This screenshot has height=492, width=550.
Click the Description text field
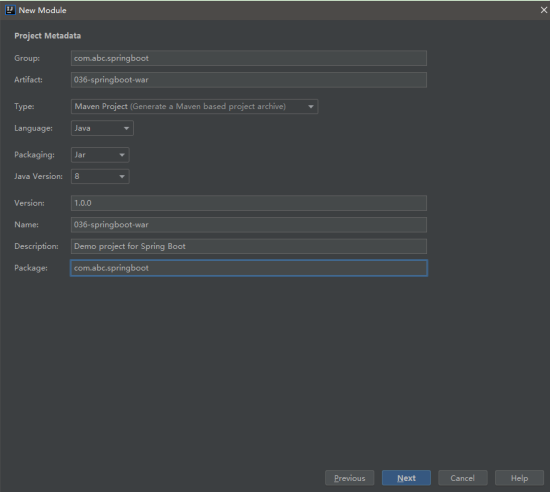tap(249, 247)
